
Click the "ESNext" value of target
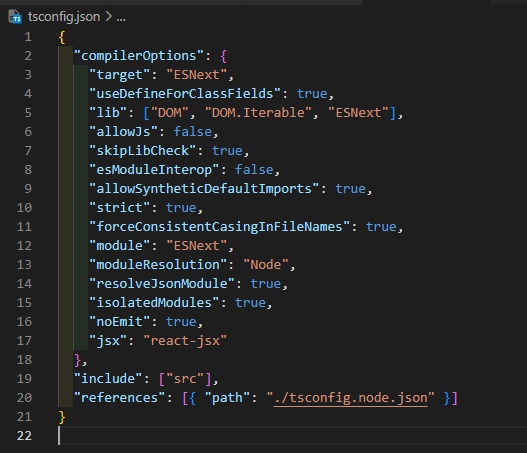pos(197,75)
